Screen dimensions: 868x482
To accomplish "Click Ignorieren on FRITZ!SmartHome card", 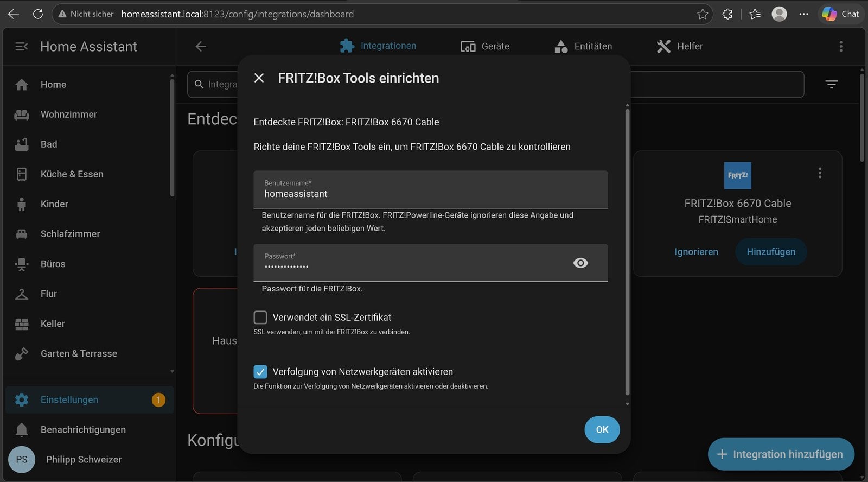I will click(696, 252).
